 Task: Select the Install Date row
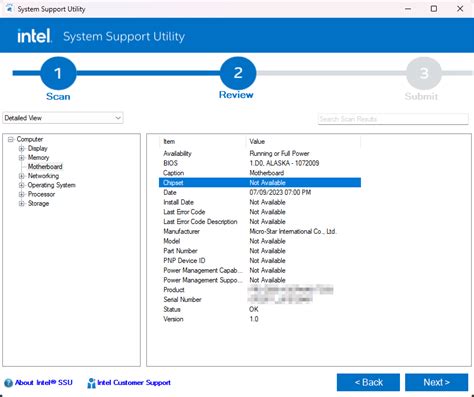(260, 202)
